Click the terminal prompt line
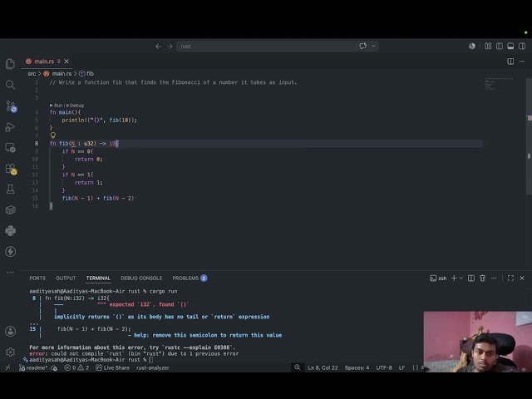 91,360
